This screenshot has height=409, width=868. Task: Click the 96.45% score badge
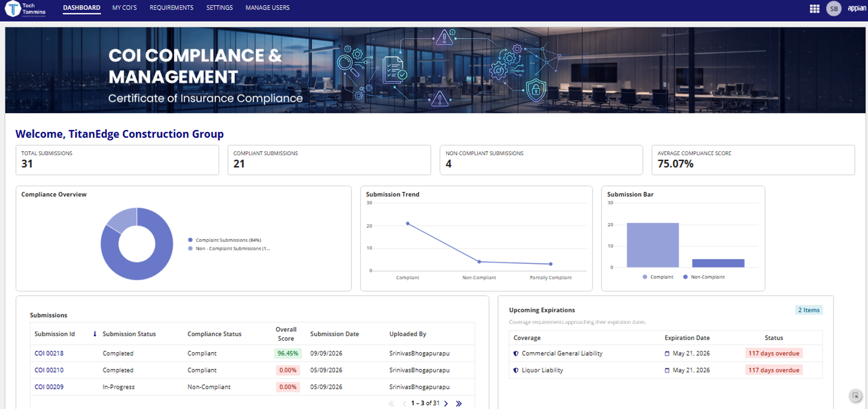point(288,353)
